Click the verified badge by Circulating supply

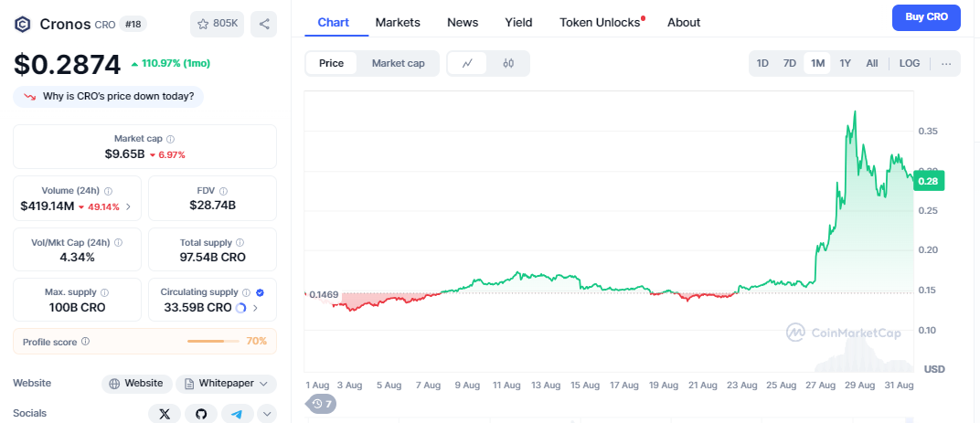pyautogui.click(x=260, y=292)
